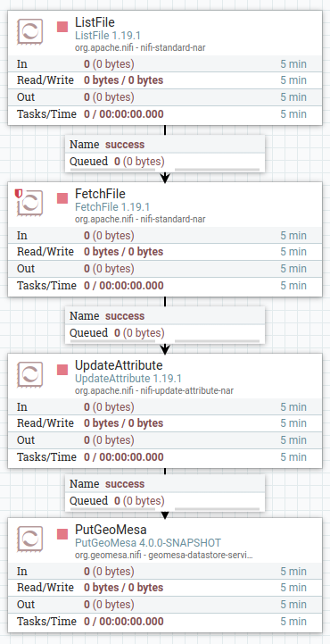Click the Queued row of the FetchFile-to-UpdateAttribute connection

(165, 333)
